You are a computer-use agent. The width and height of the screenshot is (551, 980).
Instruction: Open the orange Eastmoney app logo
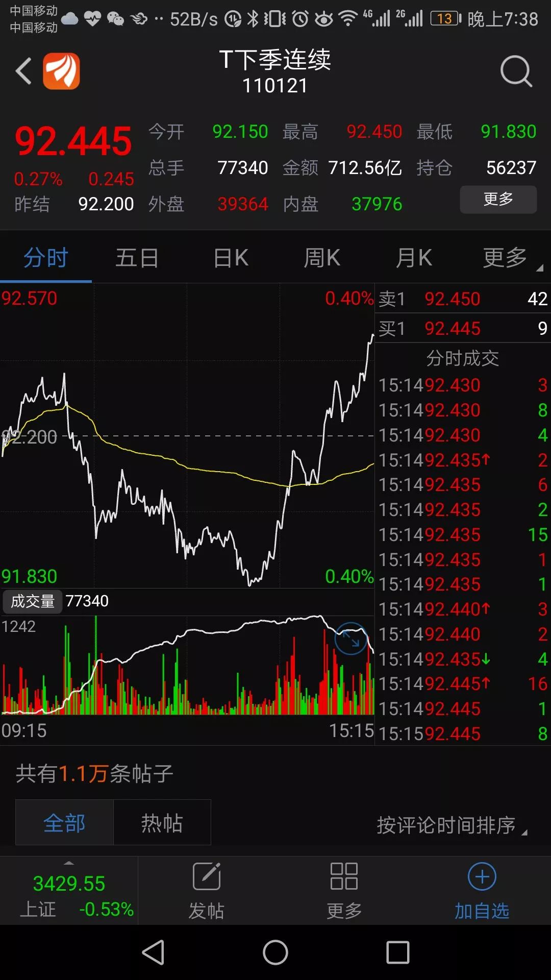coord(61,71)
